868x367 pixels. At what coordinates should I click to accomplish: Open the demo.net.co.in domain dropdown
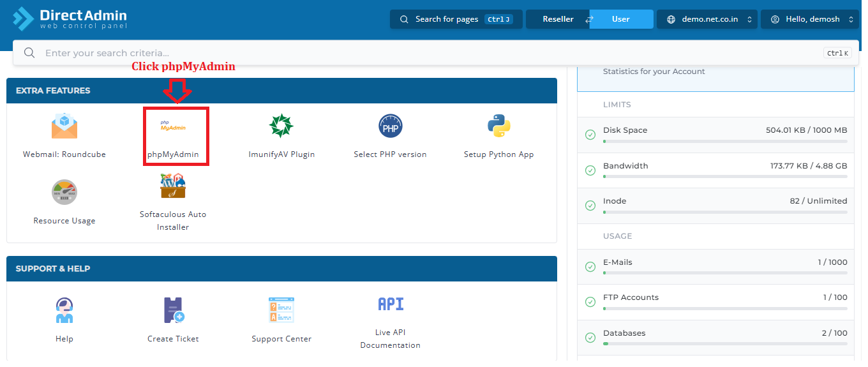707,19
